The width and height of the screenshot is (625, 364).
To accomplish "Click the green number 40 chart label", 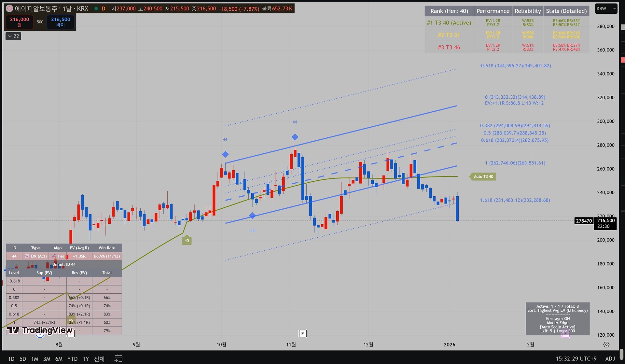I will [187, 241].
